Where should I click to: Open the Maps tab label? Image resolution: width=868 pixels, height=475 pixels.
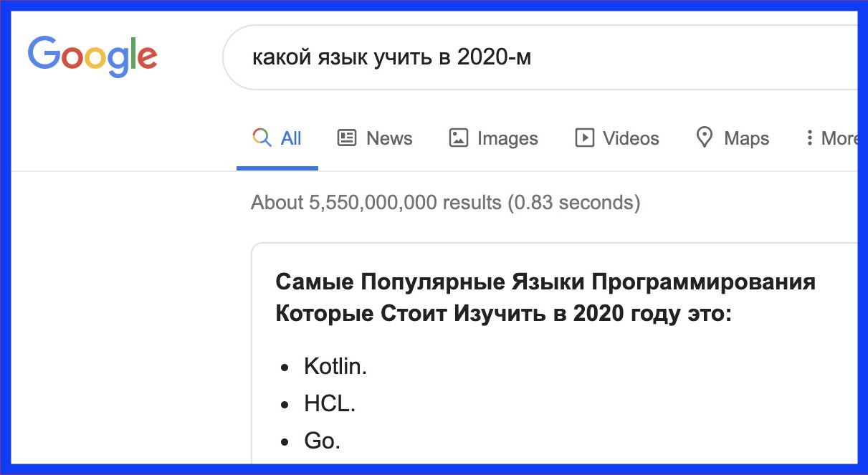(746, 138)
